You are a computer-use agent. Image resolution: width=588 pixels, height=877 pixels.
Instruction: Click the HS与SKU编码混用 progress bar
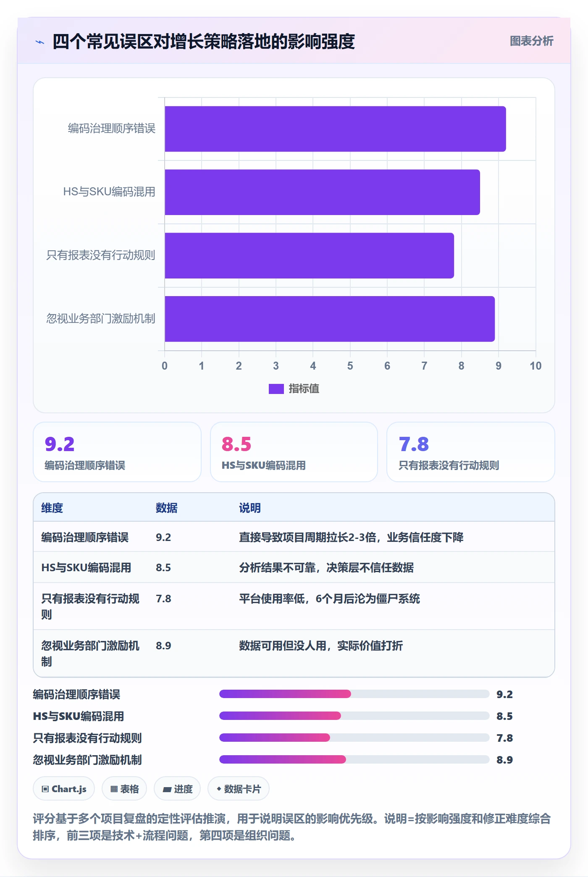point(354,716)
